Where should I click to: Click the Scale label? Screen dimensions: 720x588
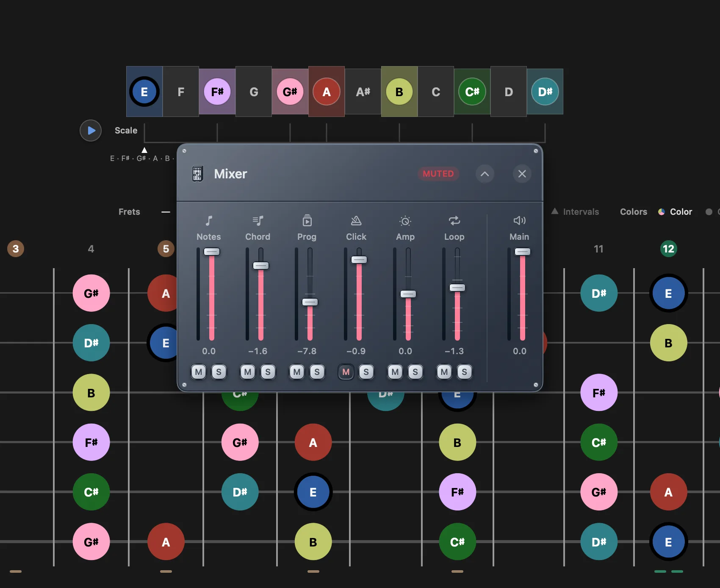pyautogui.click(x=126, y=130)
